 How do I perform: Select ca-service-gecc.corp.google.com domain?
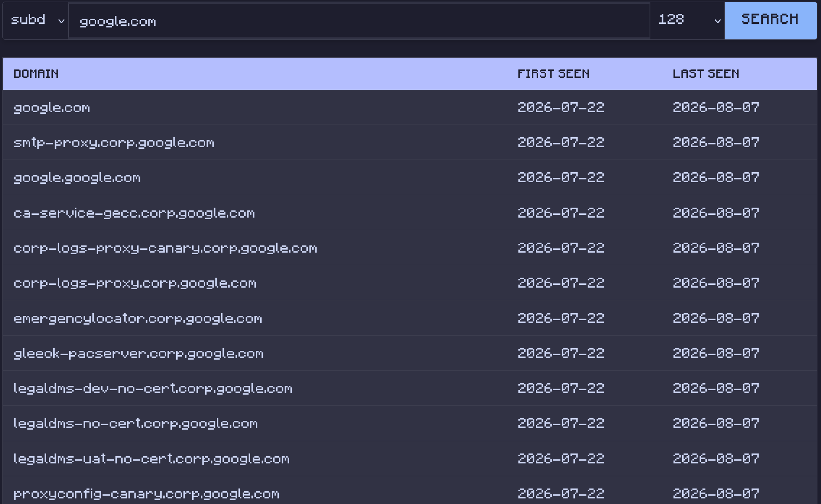point(134,213)
